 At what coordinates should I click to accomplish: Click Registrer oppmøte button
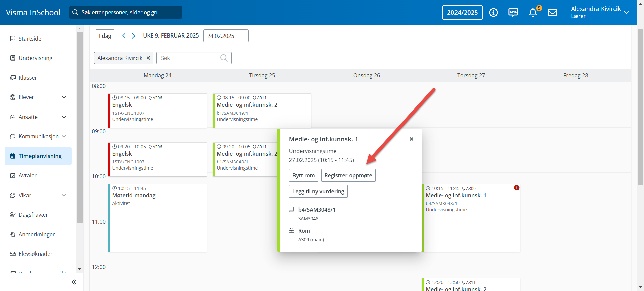click(x=348, y=175)
